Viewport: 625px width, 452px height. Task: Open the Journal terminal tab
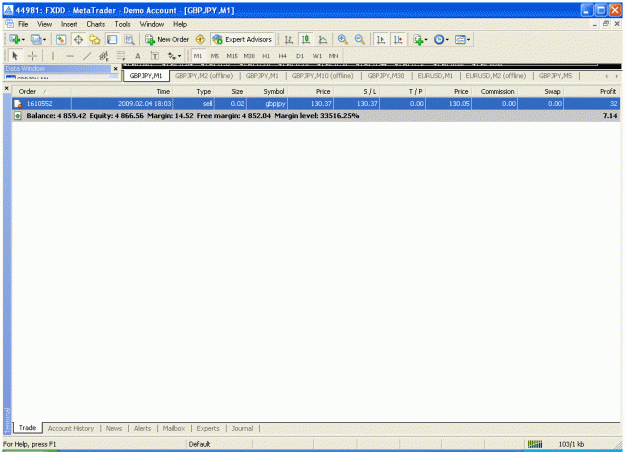[x=242, y=428]
